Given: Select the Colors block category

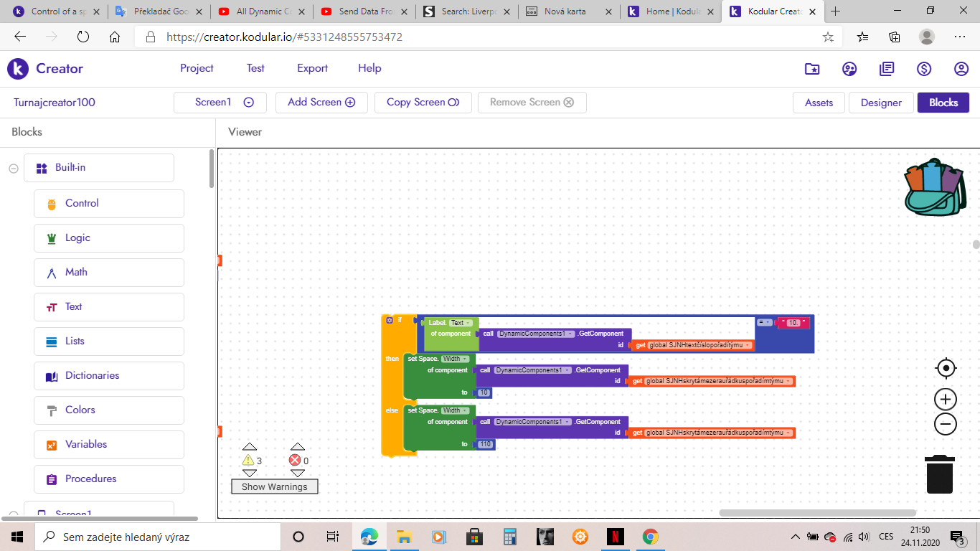Looking at the screenshot, I should coord(80,410).
